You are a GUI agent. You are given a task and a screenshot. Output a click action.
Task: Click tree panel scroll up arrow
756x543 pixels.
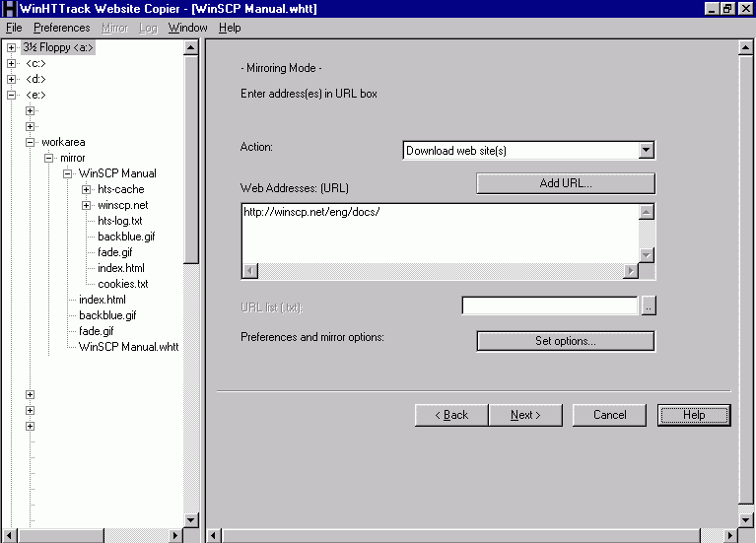[x=191, y=47]
